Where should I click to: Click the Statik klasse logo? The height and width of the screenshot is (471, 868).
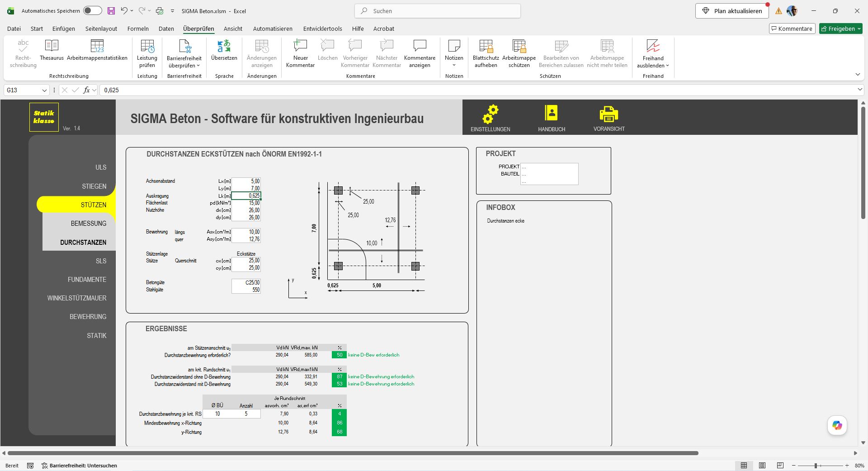coord(44,117)
